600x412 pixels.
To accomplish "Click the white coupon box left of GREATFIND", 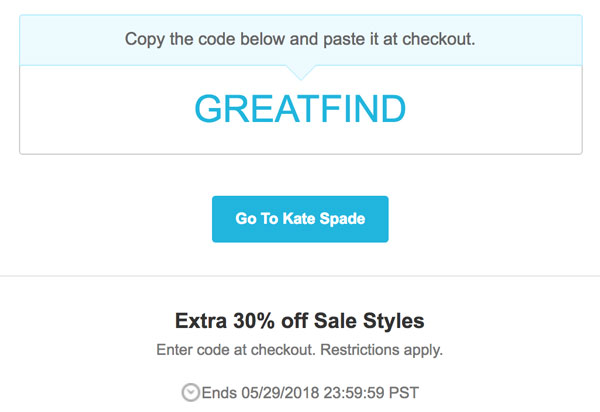I will pyautogui.click(x=100, y=110).
